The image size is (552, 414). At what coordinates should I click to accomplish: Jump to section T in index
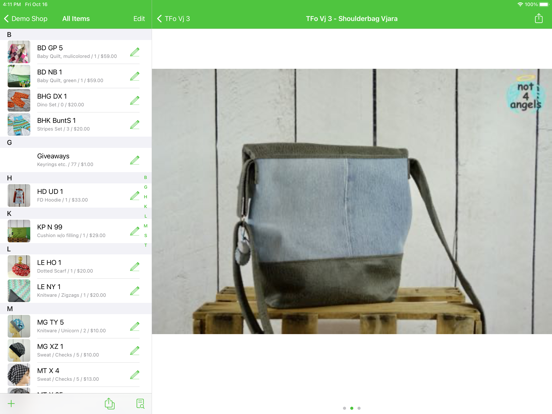[145, 245]
